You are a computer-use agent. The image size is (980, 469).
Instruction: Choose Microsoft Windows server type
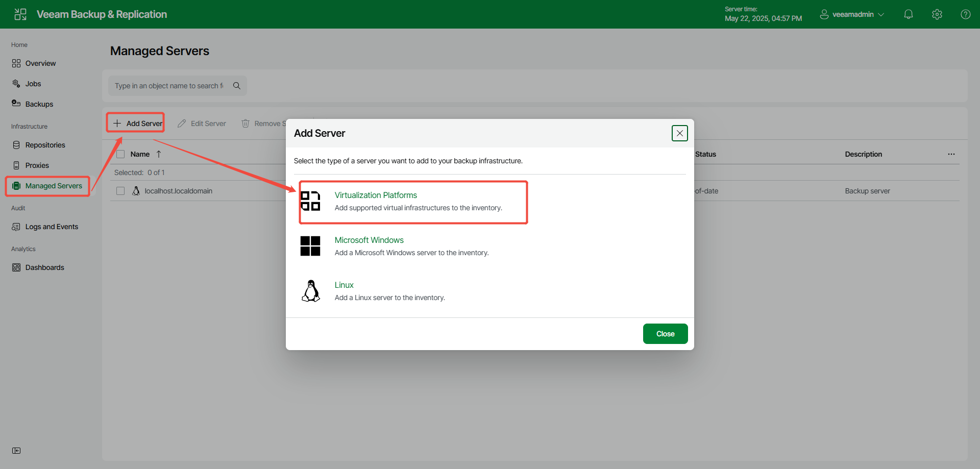click(369, 240)
